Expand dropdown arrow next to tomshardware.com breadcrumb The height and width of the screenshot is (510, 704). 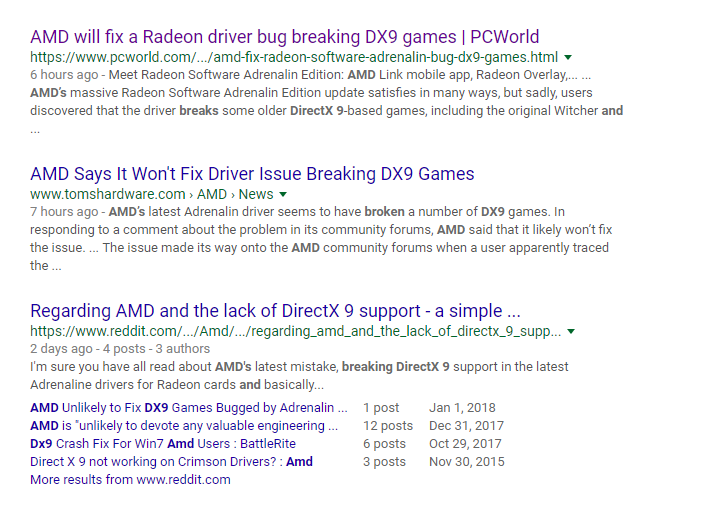click(x=283, y=194)
